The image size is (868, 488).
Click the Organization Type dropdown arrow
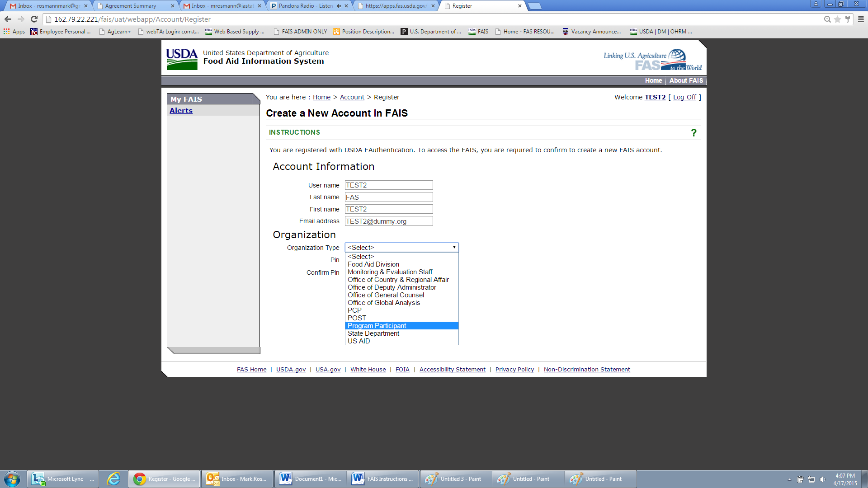(454, 247)
